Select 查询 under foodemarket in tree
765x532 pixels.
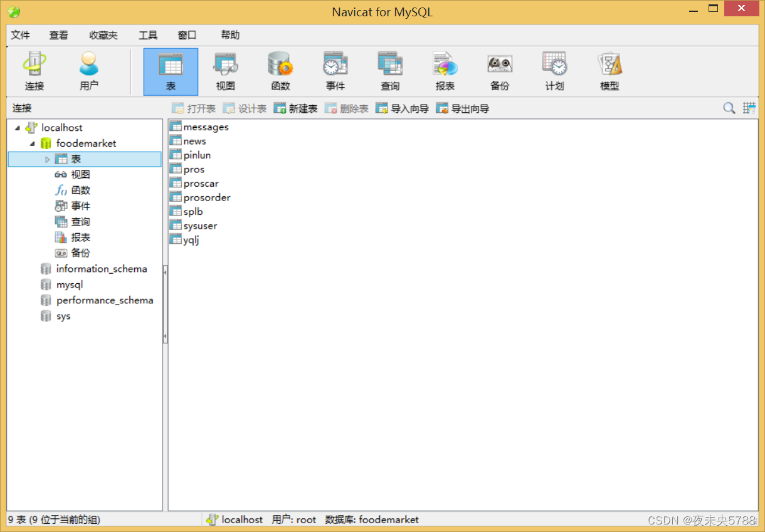point(80,222)
